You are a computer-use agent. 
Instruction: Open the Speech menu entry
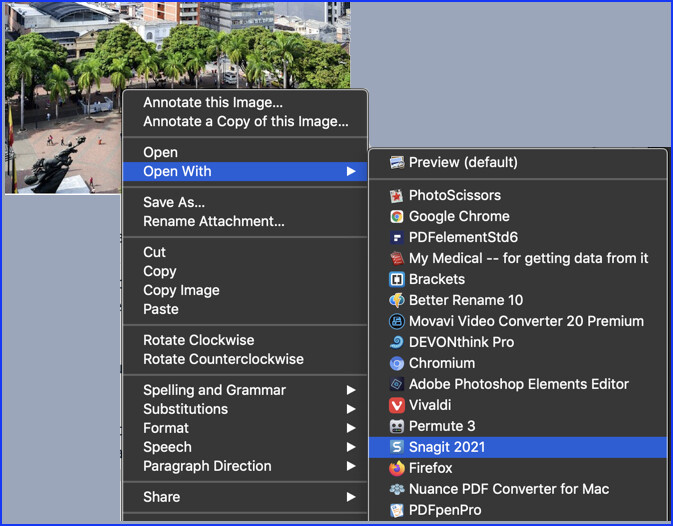[x=245, y=447]
